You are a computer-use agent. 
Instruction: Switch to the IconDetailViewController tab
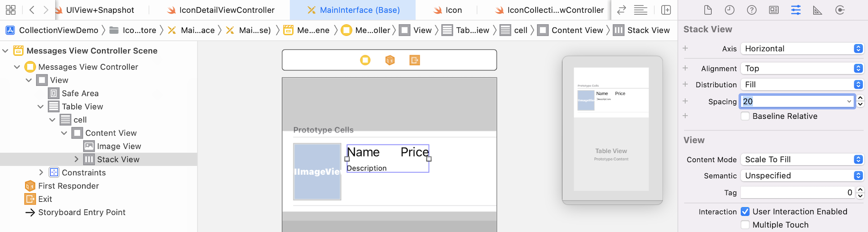click(221, 10)
